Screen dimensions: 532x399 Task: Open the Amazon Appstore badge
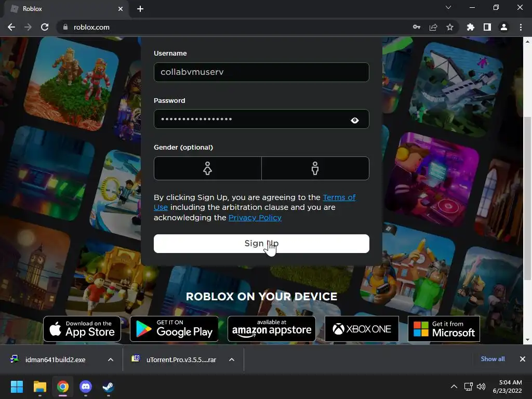click(x=271, y=329)
